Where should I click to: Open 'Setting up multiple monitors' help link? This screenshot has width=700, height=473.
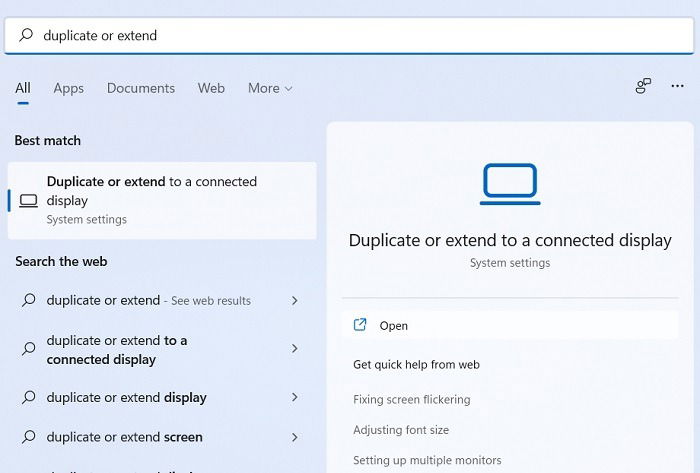(x=427, y=460)
